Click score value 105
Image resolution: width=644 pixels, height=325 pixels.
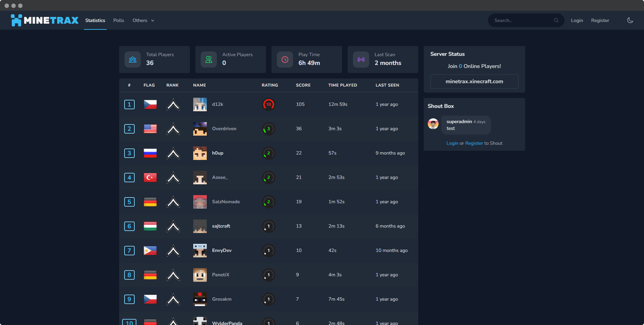300,105
